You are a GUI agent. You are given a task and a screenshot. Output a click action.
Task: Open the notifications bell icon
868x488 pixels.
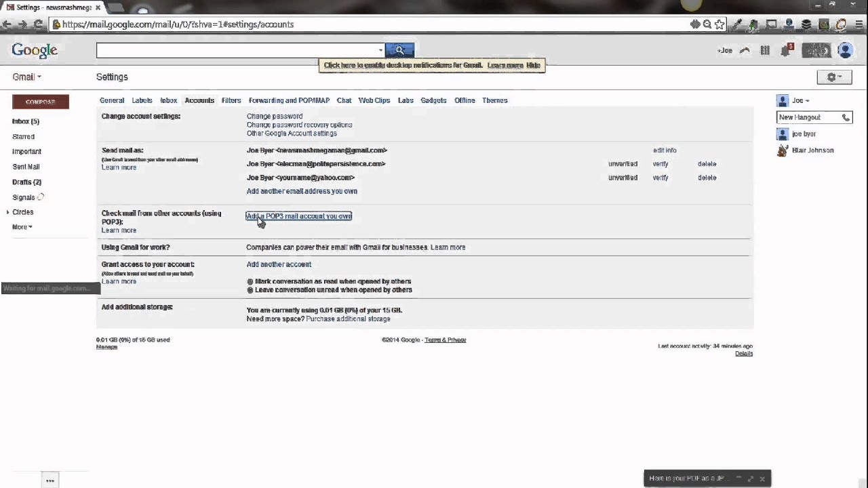[786, 50]
